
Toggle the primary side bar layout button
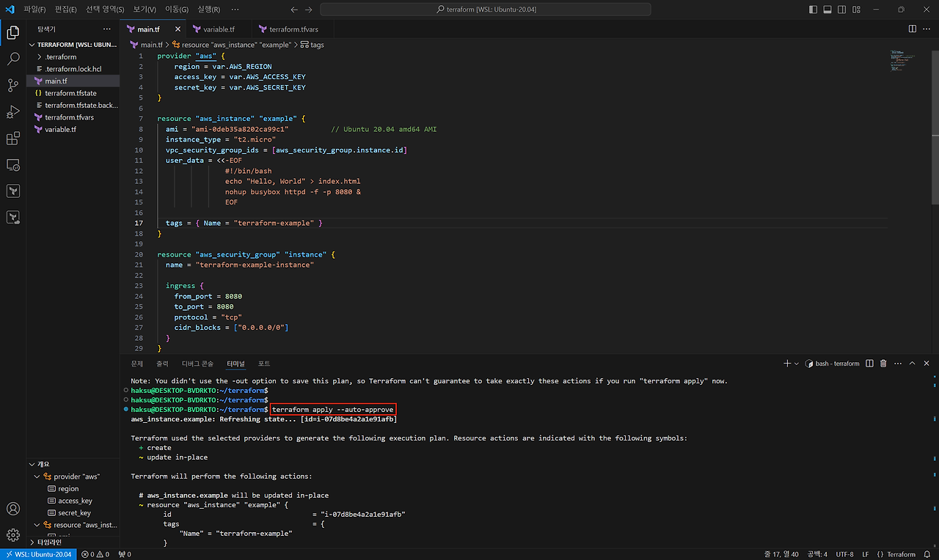pos(813,10)
